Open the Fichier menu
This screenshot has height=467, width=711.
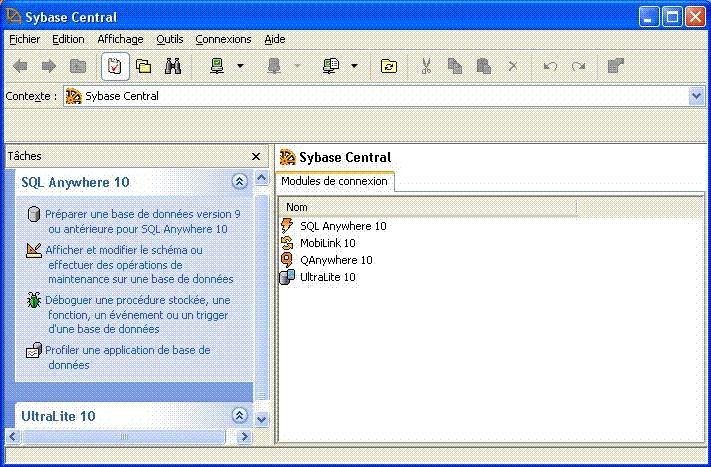click(24, 39)
